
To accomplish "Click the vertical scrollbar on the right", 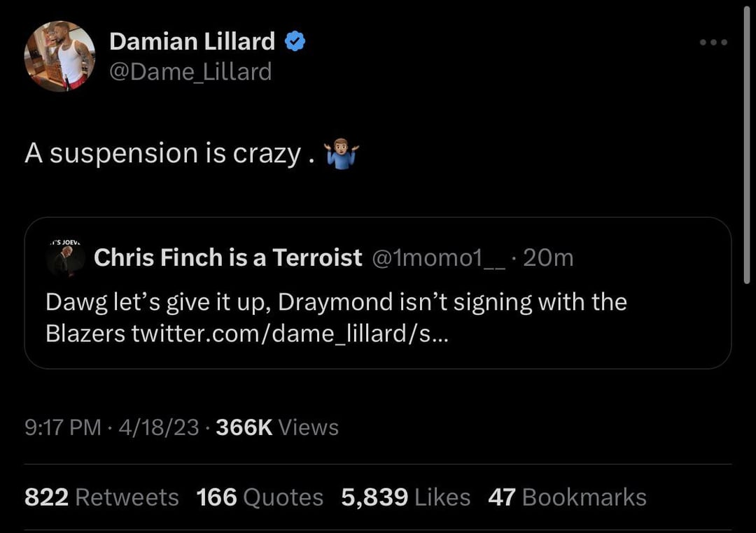I will [747, 140].
